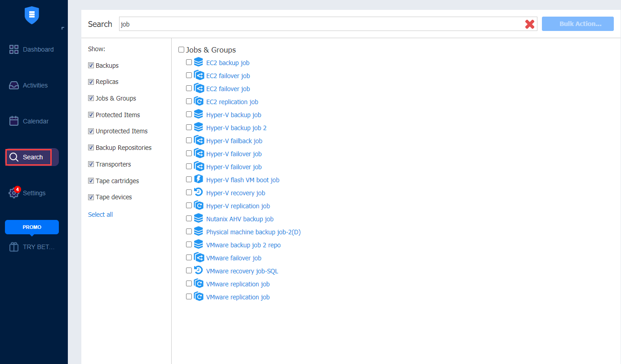Uncheck the Tape cartridges filter

tap(91, 181)
